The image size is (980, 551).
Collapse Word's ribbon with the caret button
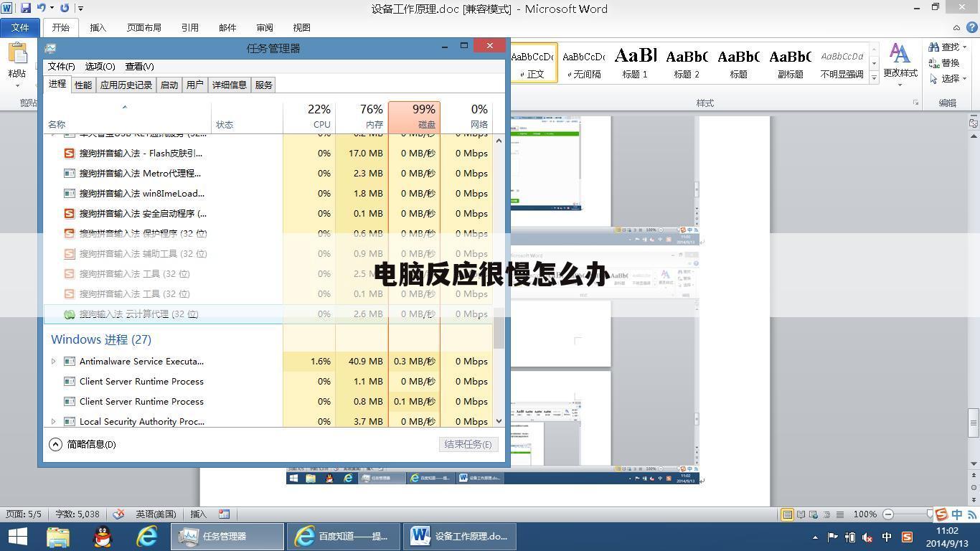point(956,27)
